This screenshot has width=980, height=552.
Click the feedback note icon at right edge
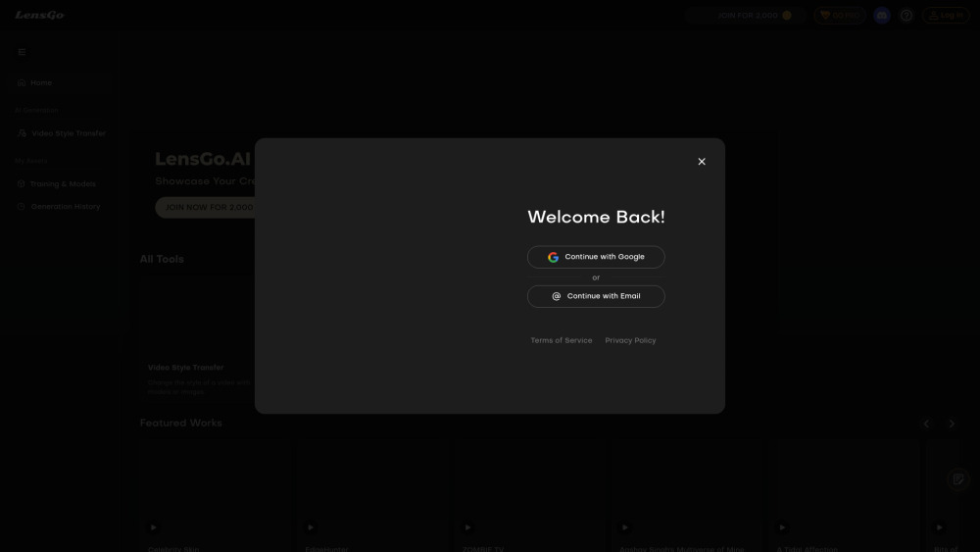pyautogui.click(x=957, y=478)
